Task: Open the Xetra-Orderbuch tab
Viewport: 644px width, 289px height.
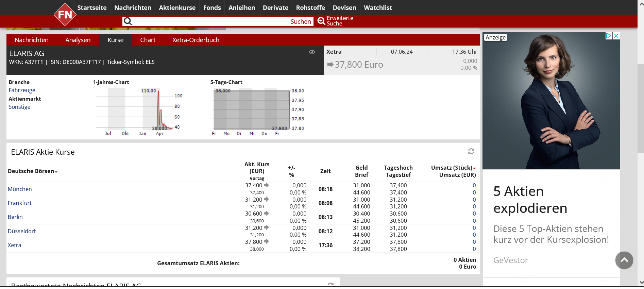Action: pyautogui.click(x=196, y=40)
